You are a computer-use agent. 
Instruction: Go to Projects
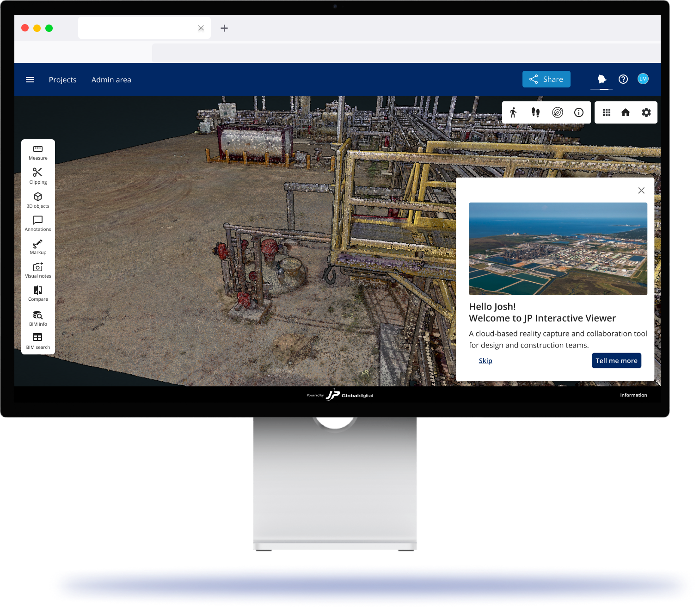(62, 80)
